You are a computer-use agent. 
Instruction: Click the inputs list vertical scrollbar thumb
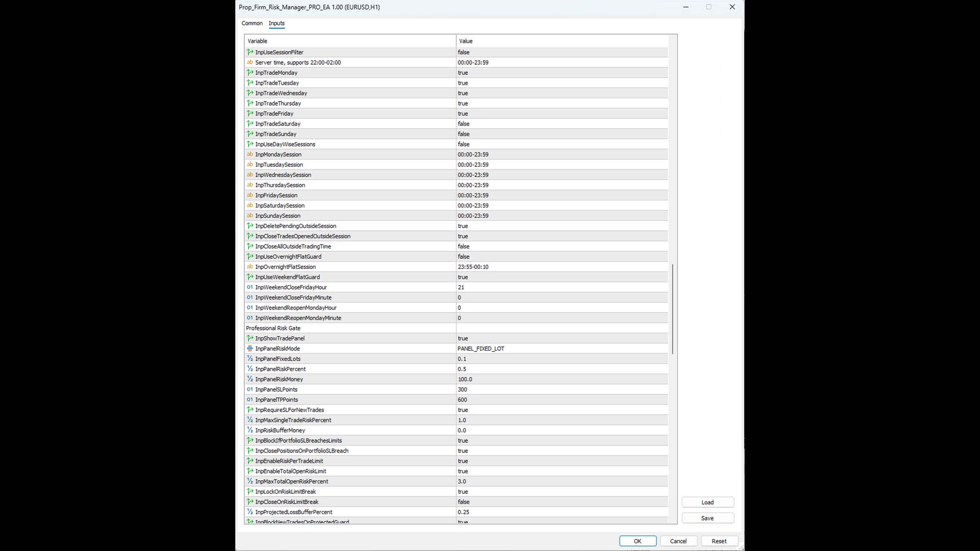click(x=673, y=309)
